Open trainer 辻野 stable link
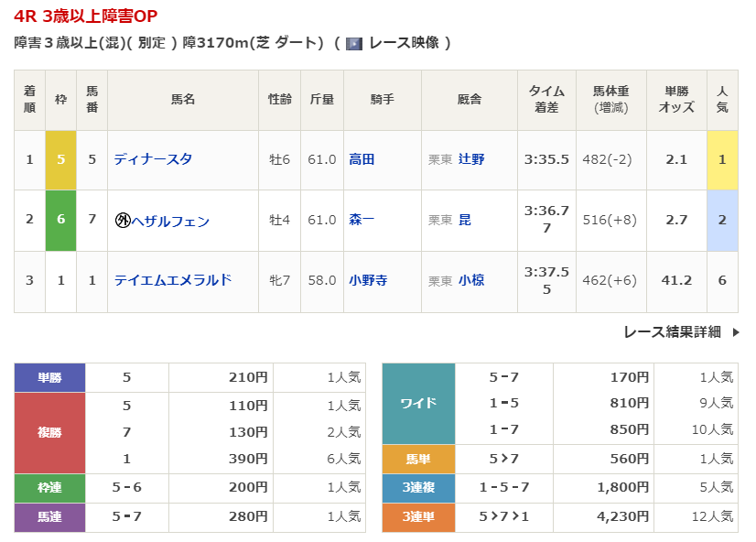Screen dimensions: 756x542 (471, 159)
